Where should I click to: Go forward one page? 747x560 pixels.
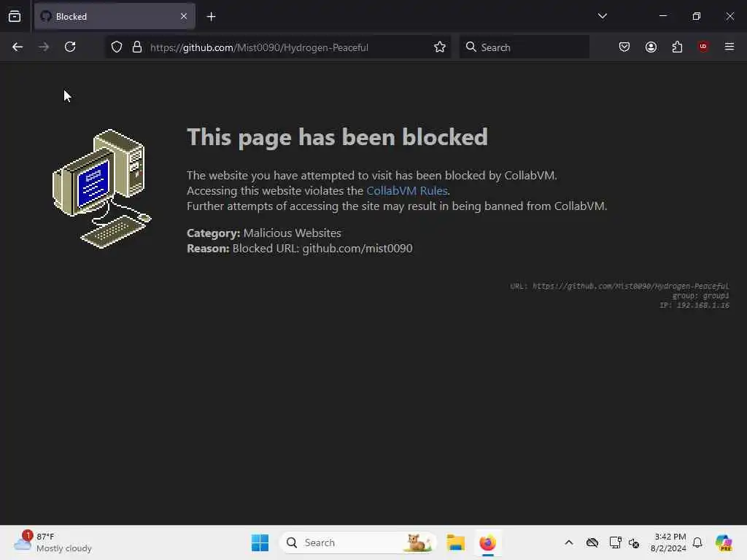44,47
